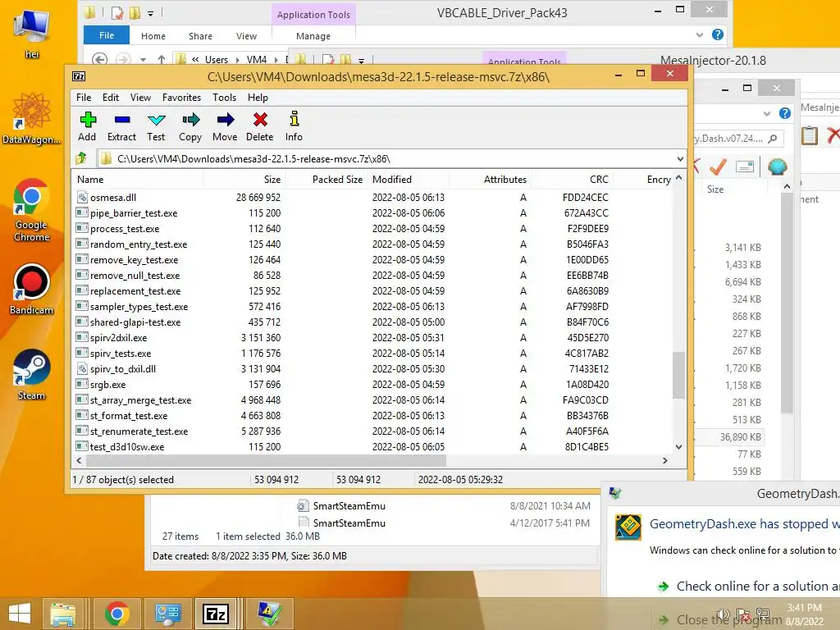
Task: Click the Add button in 7-Zip toolbar
Action: (x=87, y=126)
